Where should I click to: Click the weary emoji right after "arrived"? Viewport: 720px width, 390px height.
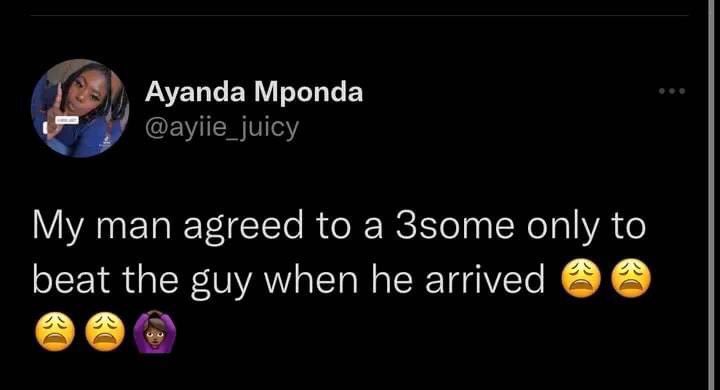coord(581,279)
